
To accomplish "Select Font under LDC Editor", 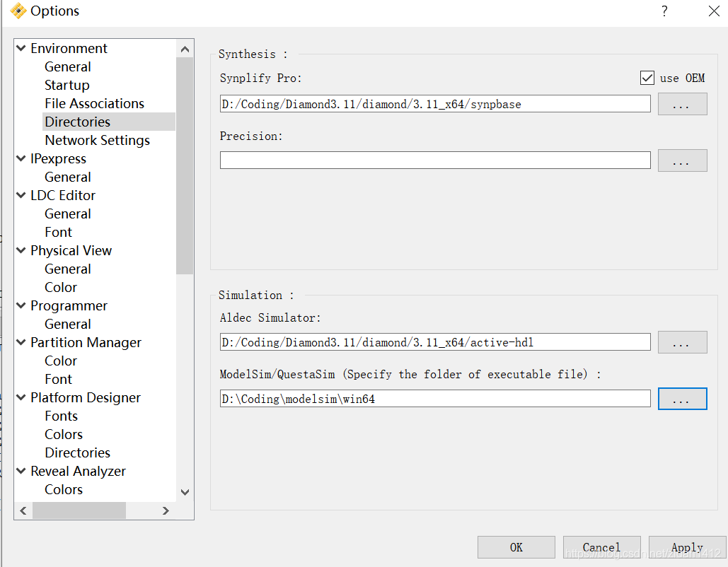I will tap(58, 232).
